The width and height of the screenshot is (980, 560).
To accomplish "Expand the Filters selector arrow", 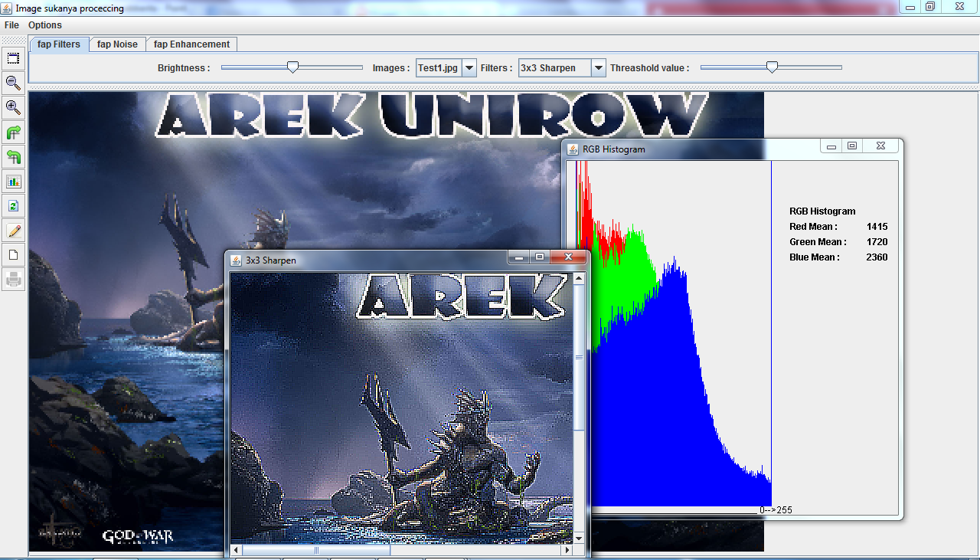I will coord(599,67).
